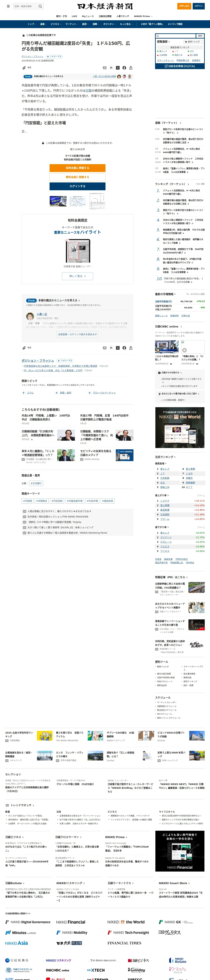Expand the トップ navigation dropdown
This screenshot has width=210, height=980.
coord(32,24)
